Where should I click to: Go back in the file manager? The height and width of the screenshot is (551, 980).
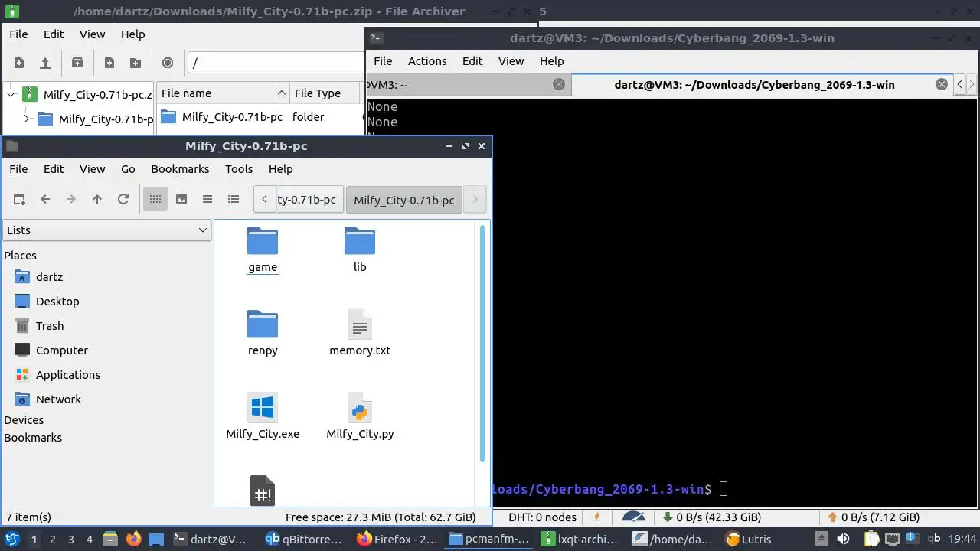(x=45, y=199)
